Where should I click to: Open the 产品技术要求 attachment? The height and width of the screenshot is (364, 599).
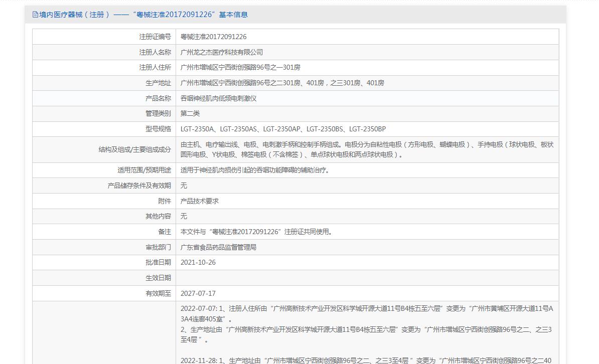[200, 201]
